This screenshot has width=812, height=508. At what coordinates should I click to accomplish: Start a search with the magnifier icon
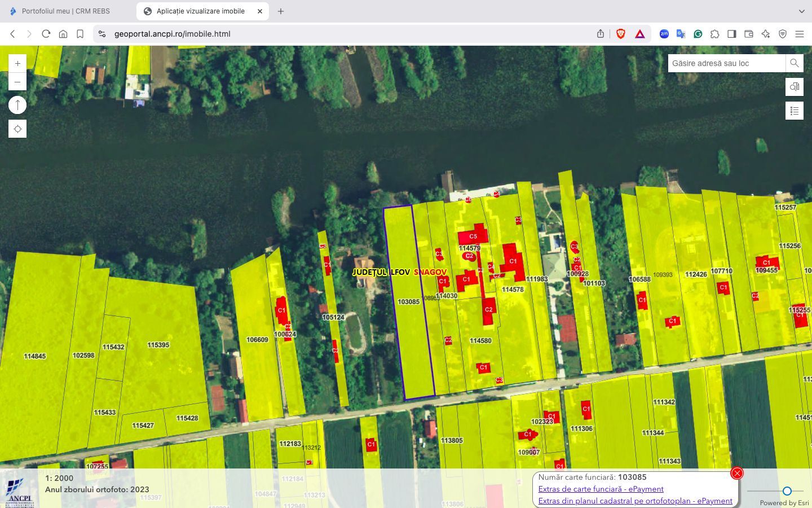tap(795, 63)
